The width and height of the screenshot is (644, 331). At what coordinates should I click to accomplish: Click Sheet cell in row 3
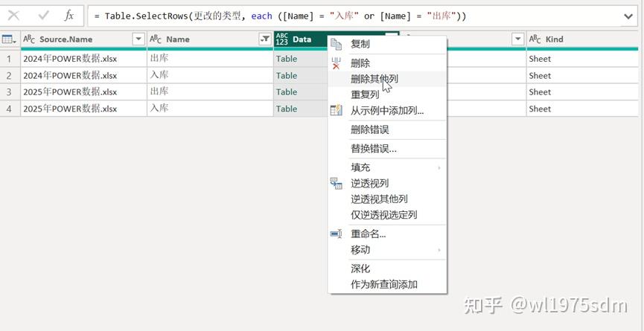click(582, 92)
